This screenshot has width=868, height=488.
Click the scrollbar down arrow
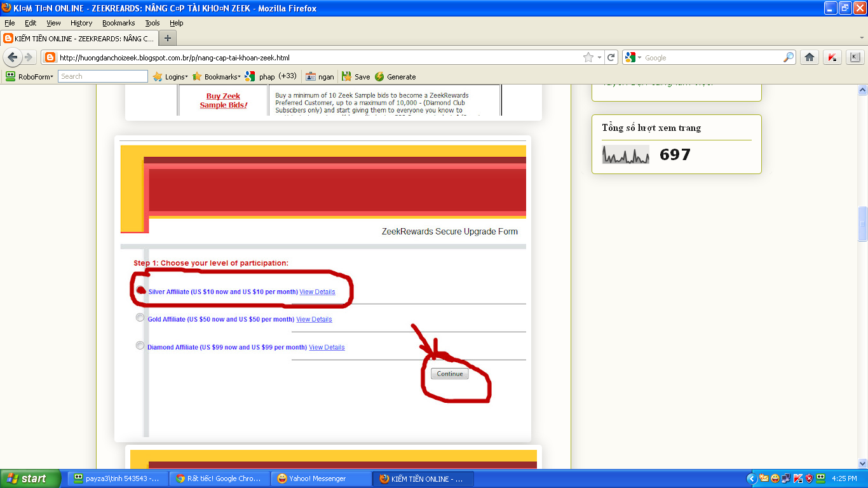pyautogui.click(x=862, y=463)
